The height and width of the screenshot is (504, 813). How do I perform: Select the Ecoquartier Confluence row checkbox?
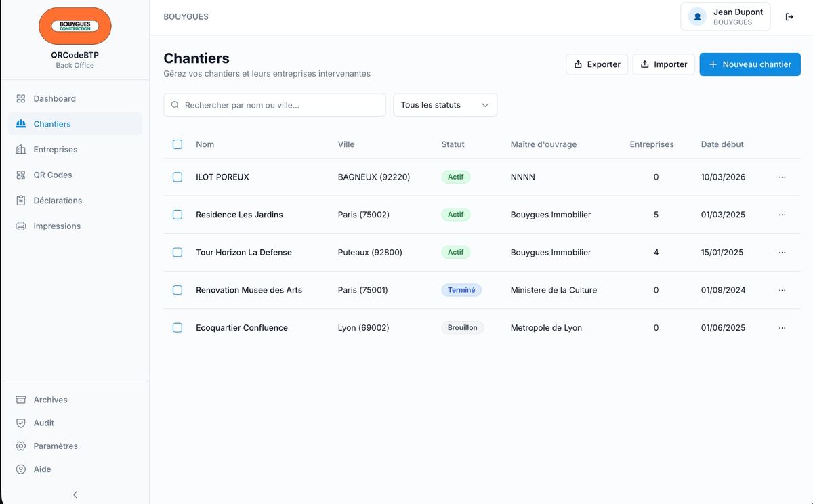177,327
